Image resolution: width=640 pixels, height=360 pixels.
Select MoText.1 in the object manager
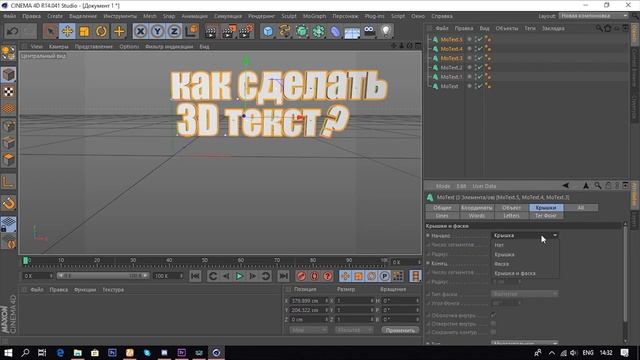(451, 77)
